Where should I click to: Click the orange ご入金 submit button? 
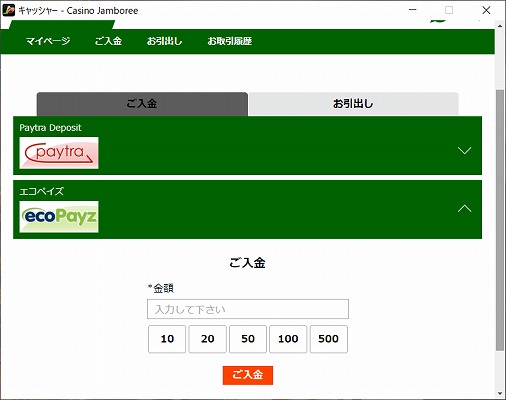248,375
